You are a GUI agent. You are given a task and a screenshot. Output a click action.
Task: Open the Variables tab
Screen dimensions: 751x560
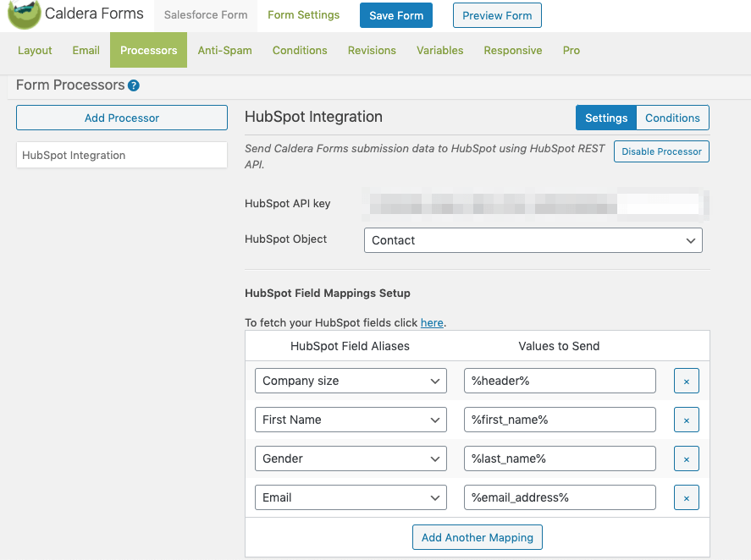click(x=439, y=50)
